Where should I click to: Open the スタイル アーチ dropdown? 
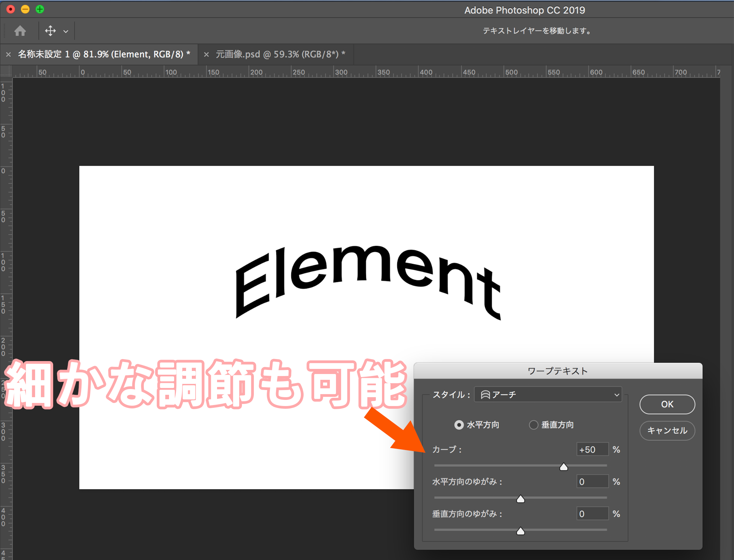(x=548, y=394)
